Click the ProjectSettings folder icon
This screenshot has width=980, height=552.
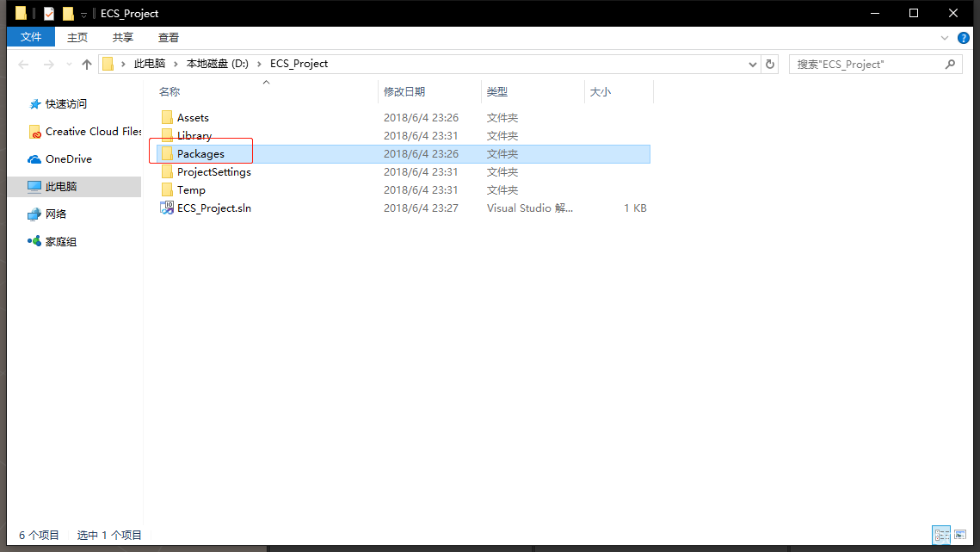click(167, 172)
